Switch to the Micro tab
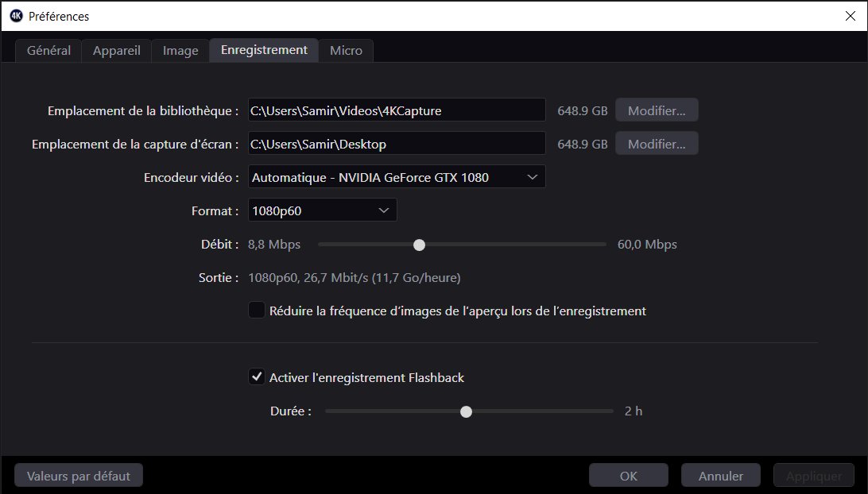The height and width of the screenshot is (494, 868). click(x=346, y=51)
